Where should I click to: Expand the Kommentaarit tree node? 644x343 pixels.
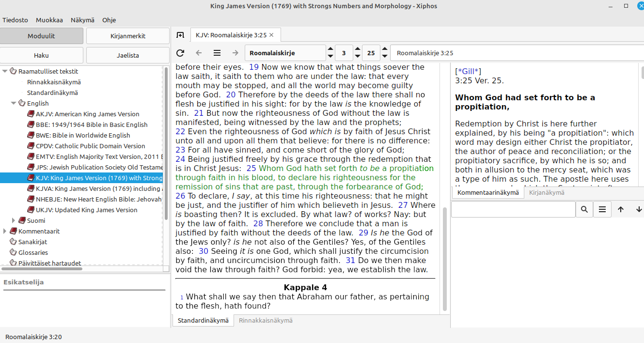[x=5, y=231]
